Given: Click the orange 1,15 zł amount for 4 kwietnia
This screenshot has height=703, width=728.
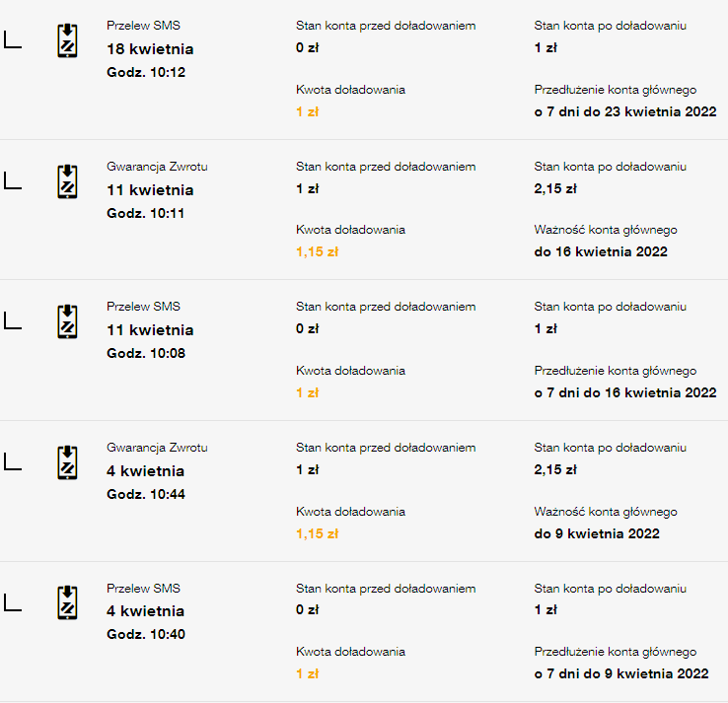Looking at the screenshot, I should (x=317, y=533).
